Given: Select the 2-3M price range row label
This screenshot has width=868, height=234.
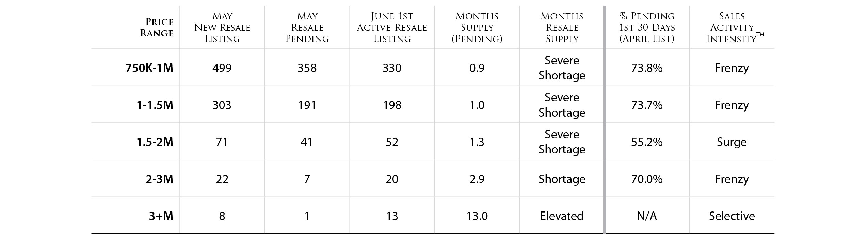Looking at the screenshot, I should pyautogui.click(x=159, y=179).
